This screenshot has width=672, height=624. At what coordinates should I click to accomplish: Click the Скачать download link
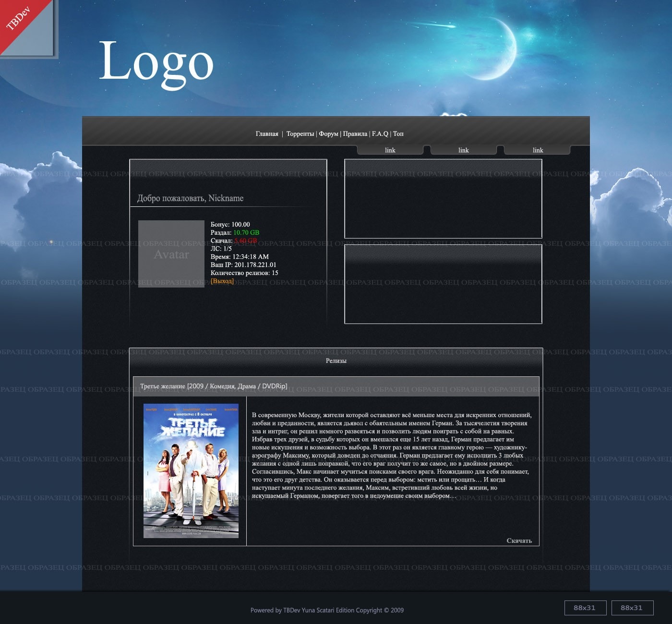[x=519, y=540]
